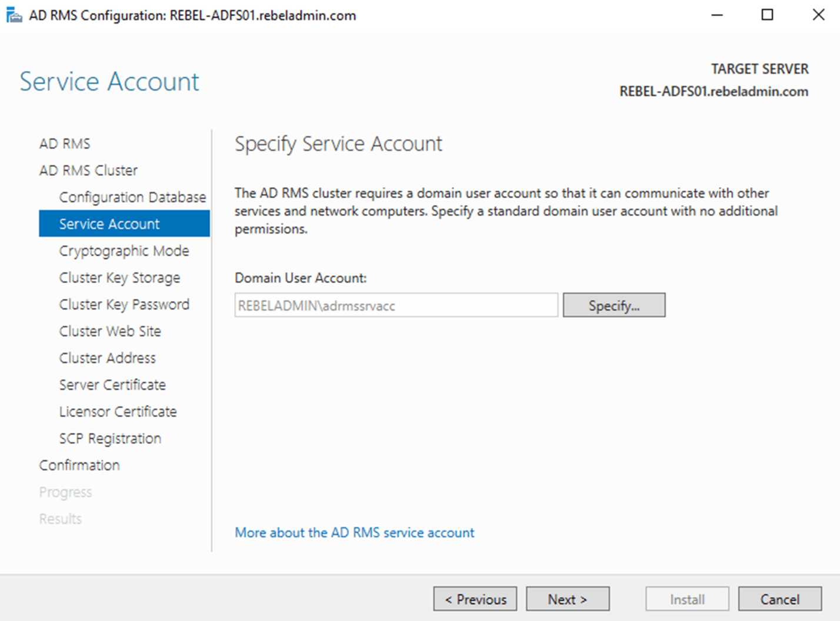Select the SCP Registration step
840x621 pixels.
(x=110, y=438)
